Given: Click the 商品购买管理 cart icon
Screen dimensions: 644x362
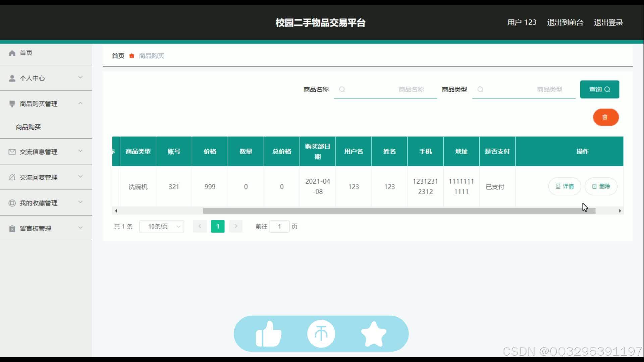Looking at the screenshot, I should tap(12, 104).
